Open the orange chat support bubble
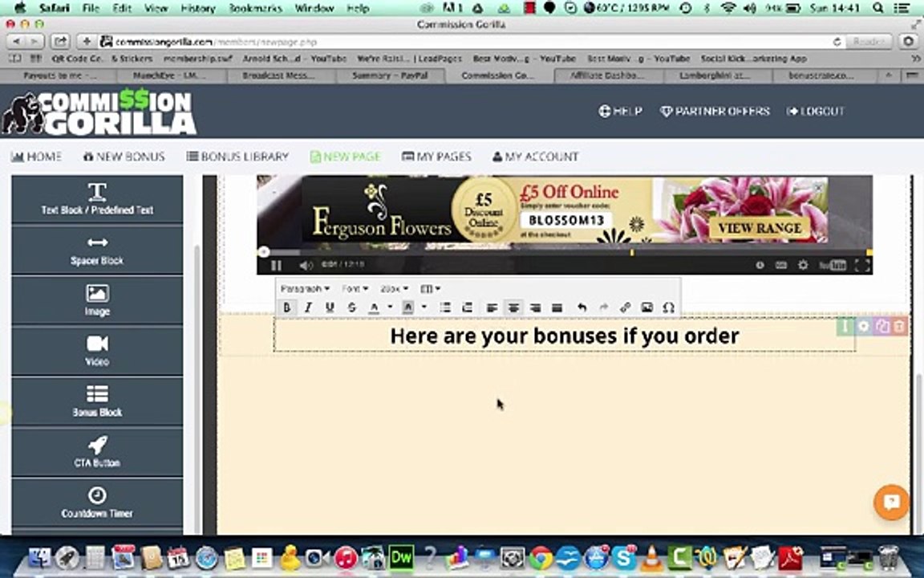The height and width of the screenshot is (578, 924). pyautogui.click(x=891, y=502)
